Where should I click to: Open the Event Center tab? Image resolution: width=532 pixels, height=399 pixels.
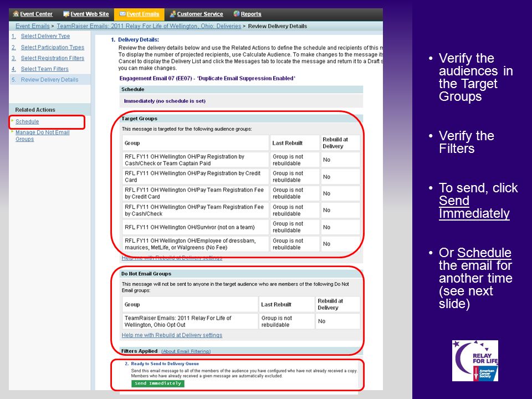tap(33, 14)
